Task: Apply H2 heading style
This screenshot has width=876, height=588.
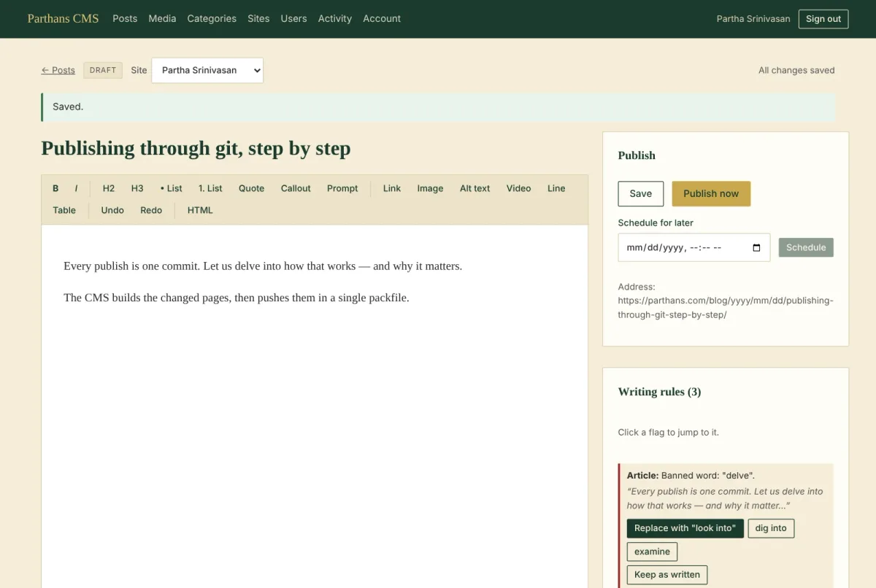Action: [109, 188]
